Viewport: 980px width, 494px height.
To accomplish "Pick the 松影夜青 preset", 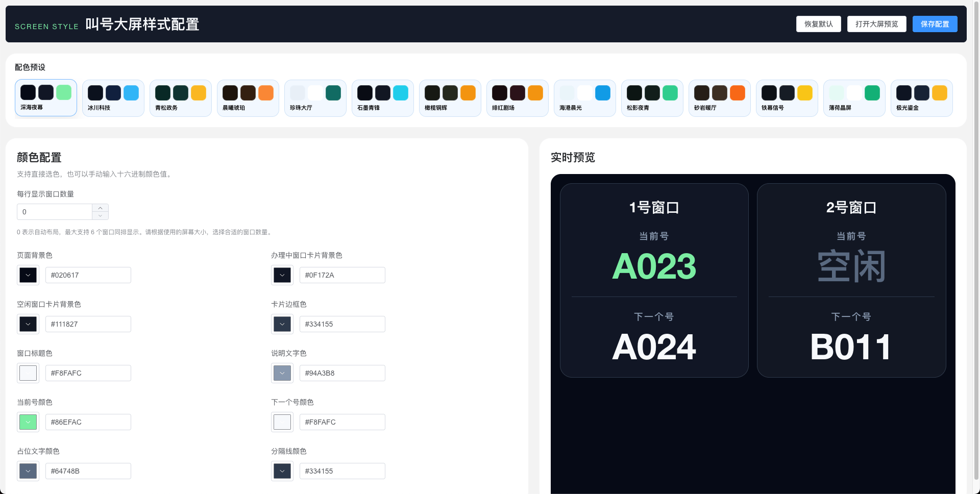I will 652,98.
